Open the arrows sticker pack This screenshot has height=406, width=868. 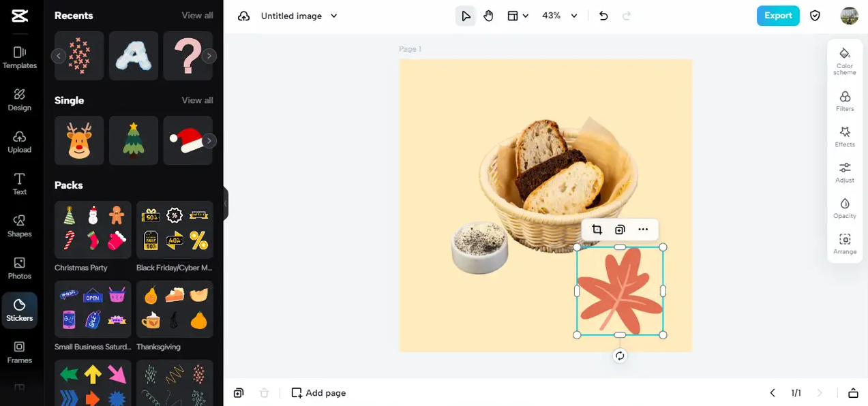(x=93, y=383)
